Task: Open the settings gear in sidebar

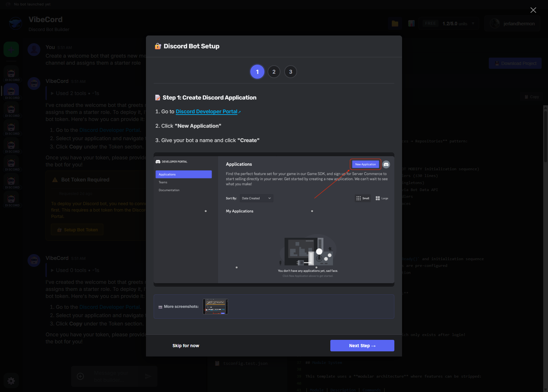Action: pos(11,380)
